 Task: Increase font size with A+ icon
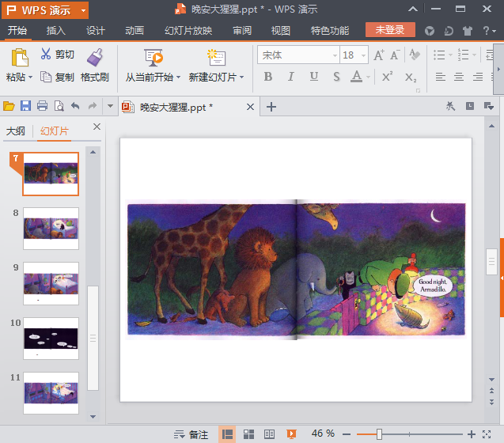point(379,55)
